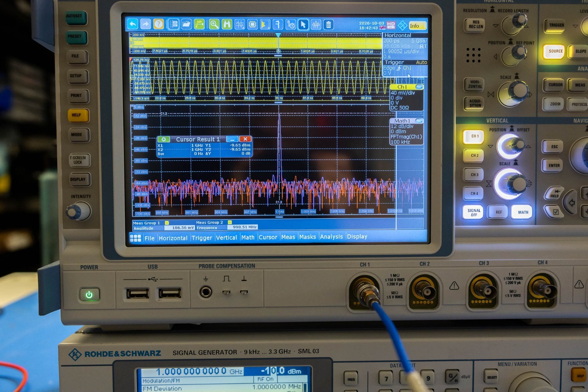
Task: Click the Rohde & Schwarz diamond logo icon
Action: point(402,25)
